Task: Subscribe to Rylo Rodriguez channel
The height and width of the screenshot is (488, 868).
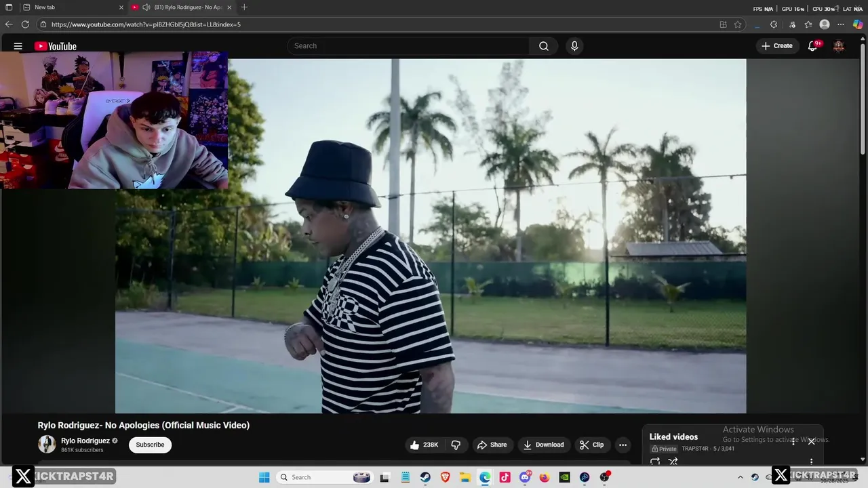Action: (150, 445)
